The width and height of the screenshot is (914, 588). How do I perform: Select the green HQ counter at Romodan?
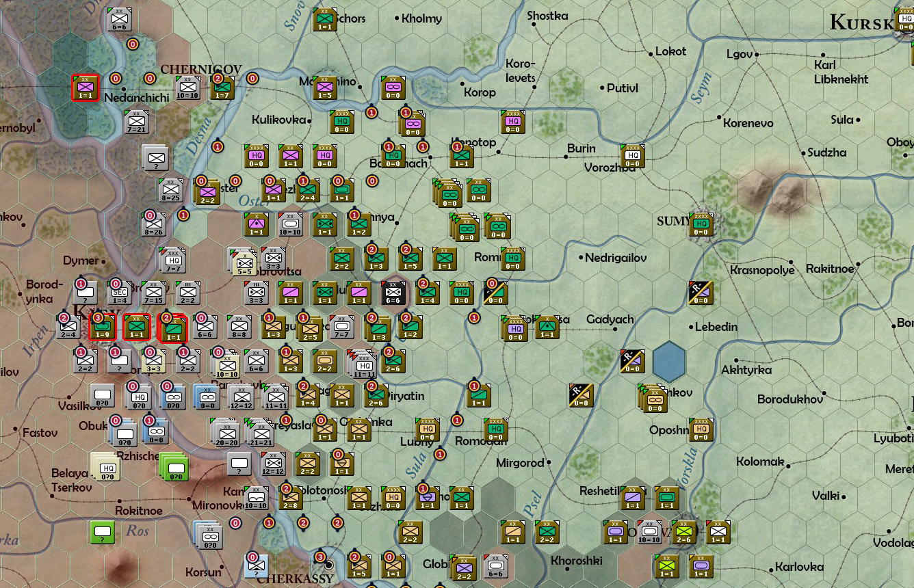(495, 430)
